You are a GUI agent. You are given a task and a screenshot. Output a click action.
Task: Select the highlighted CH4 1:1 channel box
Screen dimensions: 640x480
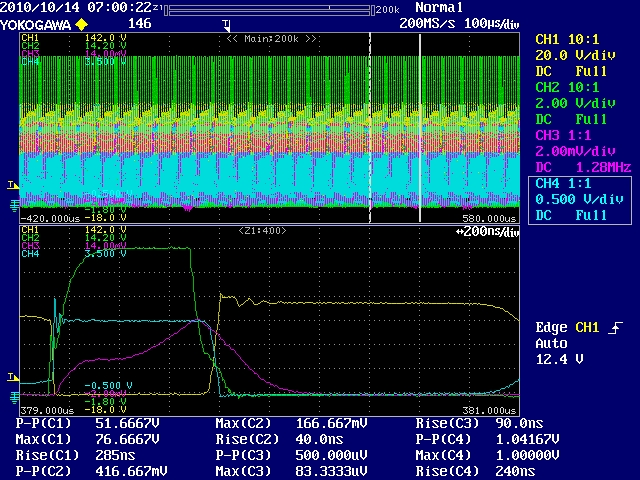click(581, 199)
